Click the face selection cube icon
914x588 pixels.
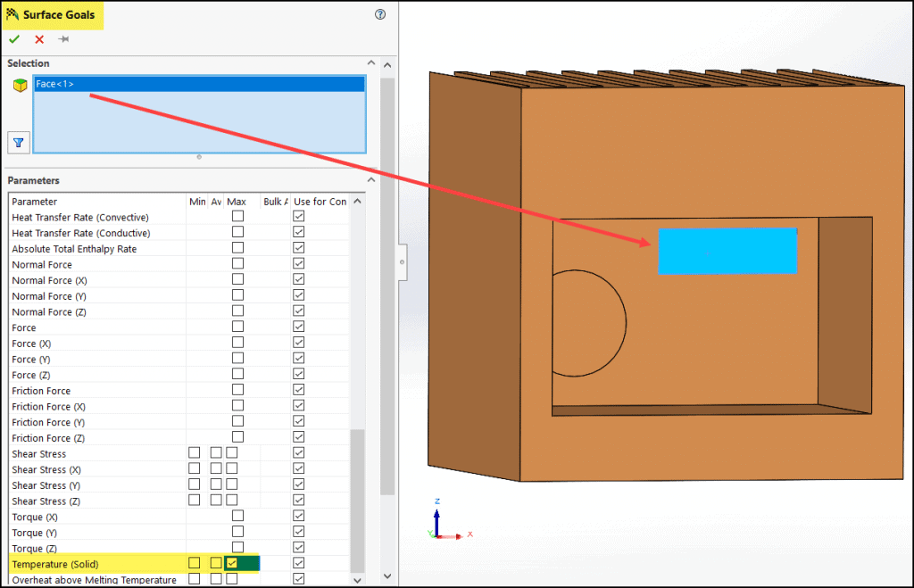click(x=21, y=85)
